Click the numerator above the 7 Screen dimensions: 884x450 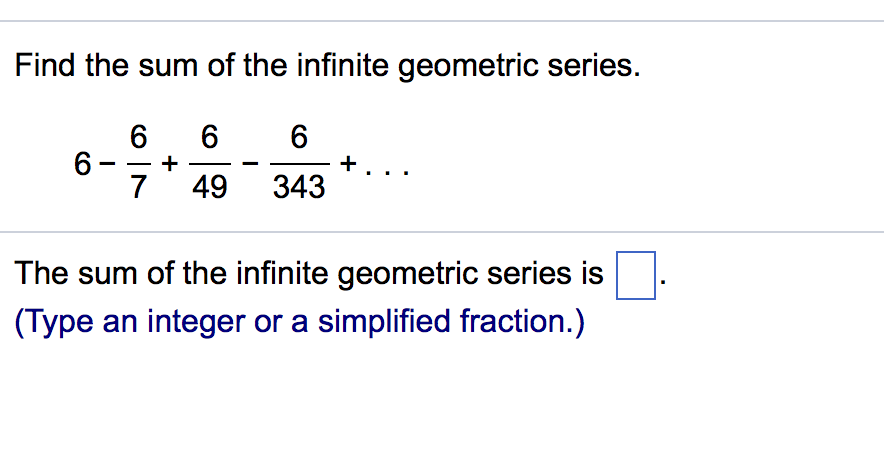point(138,136)
